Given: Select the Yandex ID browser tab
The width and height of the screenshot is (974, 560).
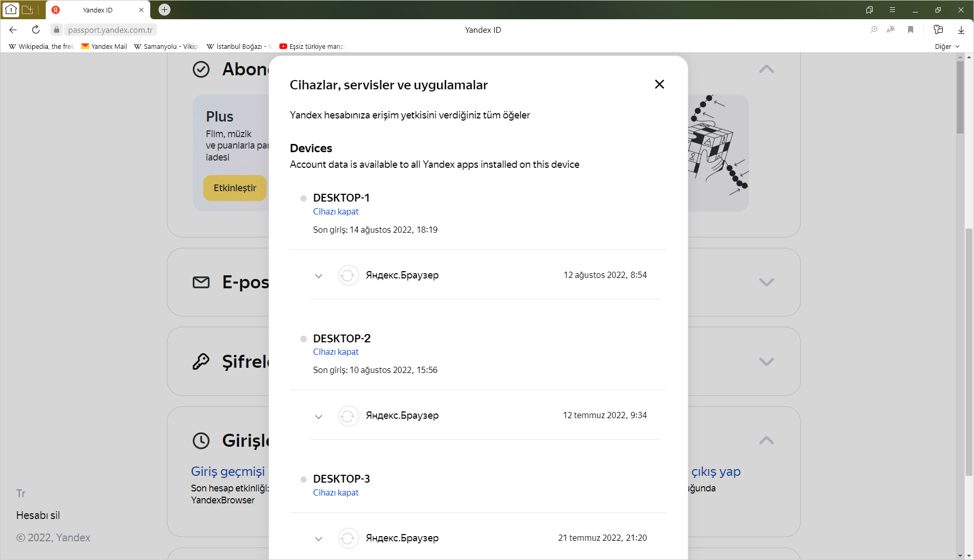Looking at the screenshot, I should point(98,10).
